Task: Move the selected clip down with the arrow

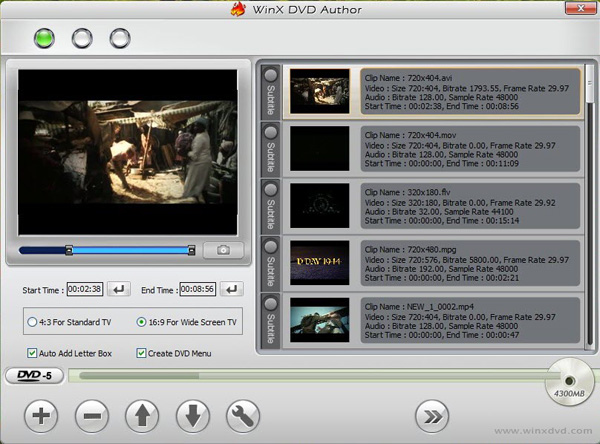Action: 192,415
